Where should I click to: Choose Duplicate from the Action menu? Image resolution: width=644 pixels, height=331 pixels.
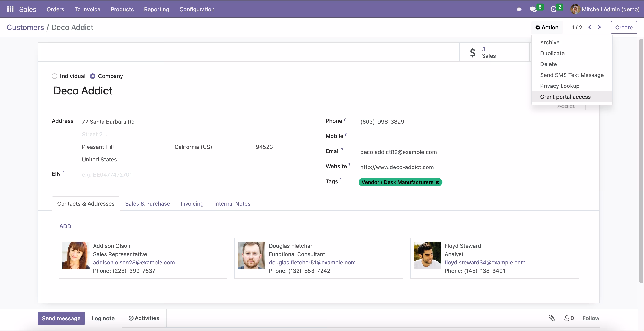pyautogui.click(x=572, y=53)
